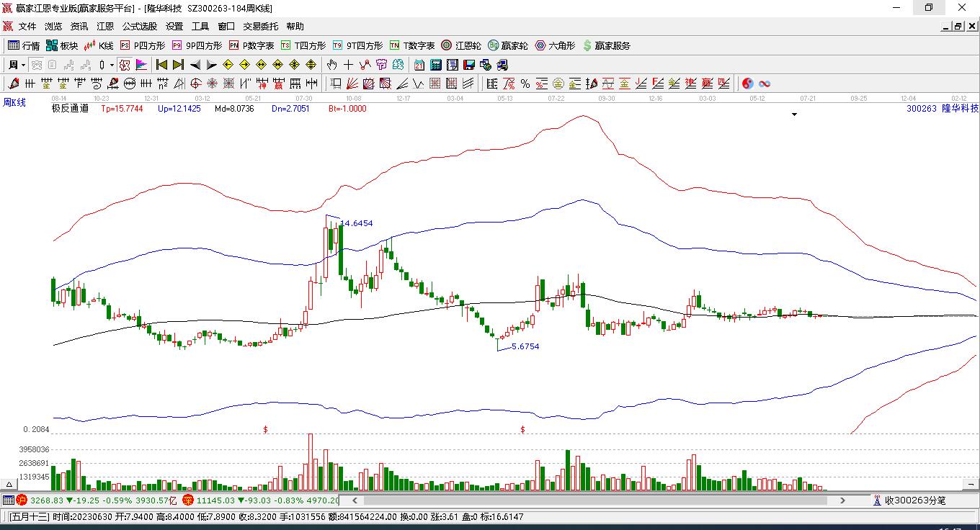Open the 公式选股 menu
Screen dimensions: 980x530
click(x=140, y=27)
